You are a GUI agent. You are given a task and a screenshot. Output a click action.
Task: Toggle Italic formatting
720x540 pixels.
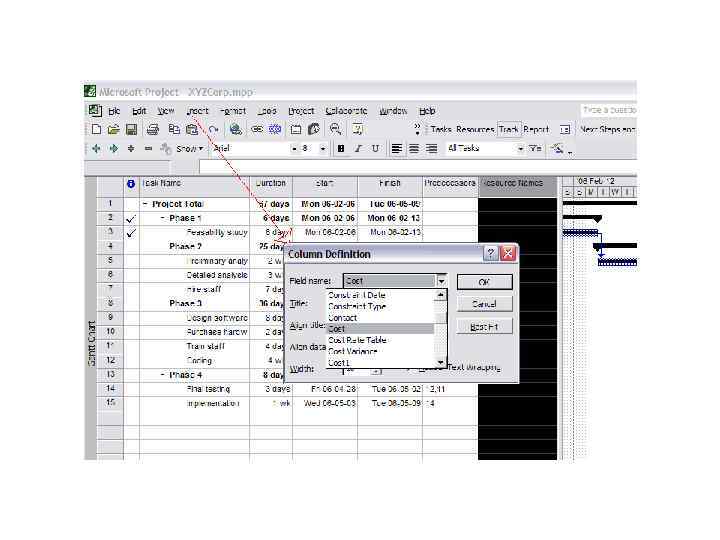tap(358, 148)
